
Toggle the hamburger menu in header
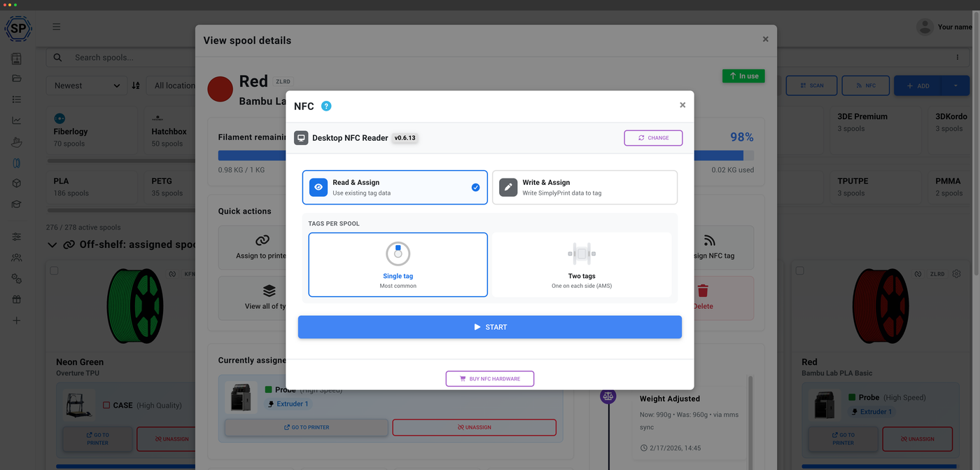[x=56, y=27]
